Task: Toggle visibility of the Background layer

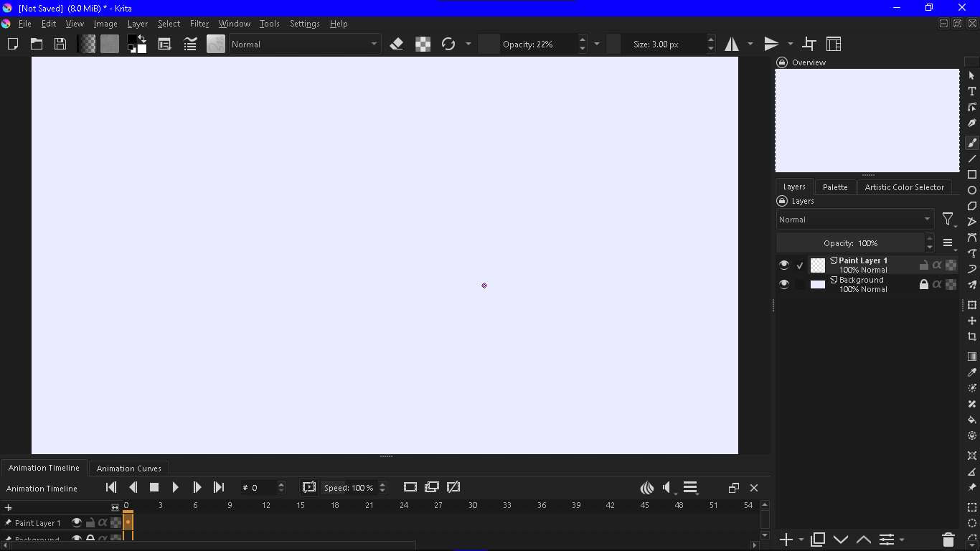Action: click(x=784, y=285)
